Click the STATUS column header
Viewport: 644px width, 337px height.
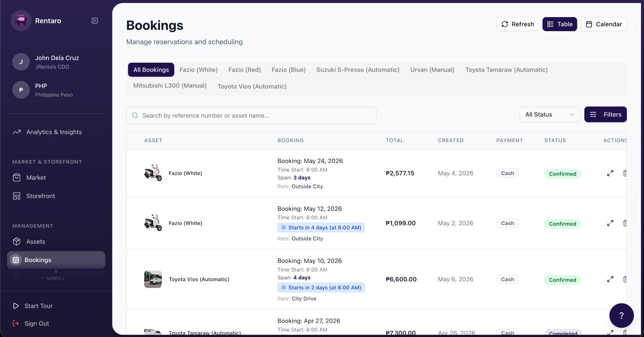[x=555, y=141]
